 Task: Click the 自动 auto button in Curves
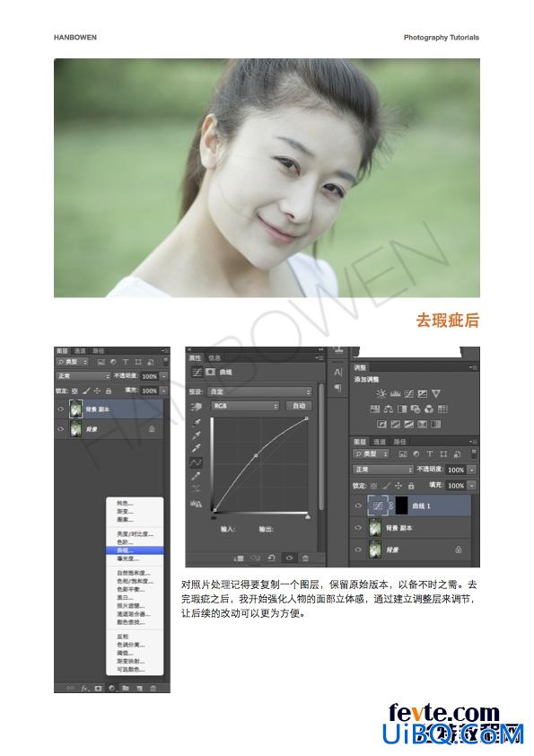[x=299, y=406]
